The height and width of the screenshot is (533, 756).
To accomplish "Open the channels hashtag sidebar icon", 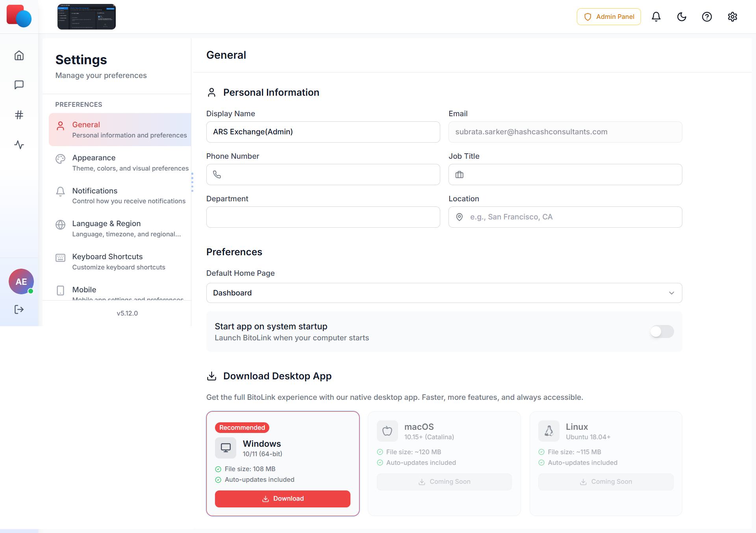I will coord(19,115).
